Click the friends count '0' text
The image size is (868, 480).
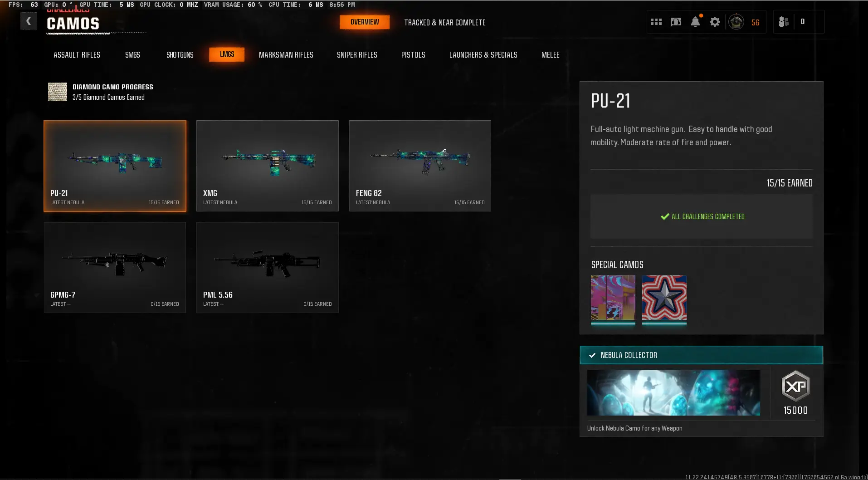click(x=802, y=21)
